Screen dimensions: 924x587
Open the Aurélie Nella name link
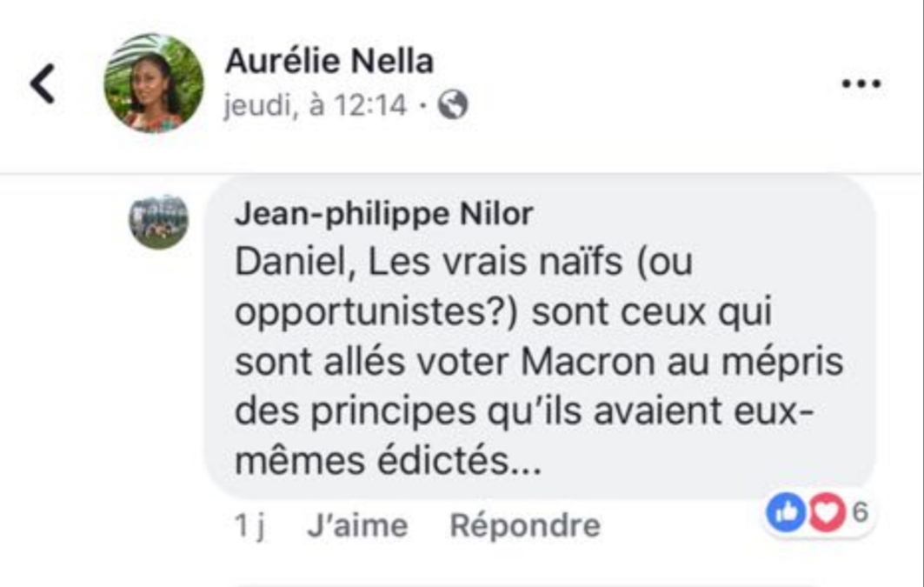coord(329,61)
